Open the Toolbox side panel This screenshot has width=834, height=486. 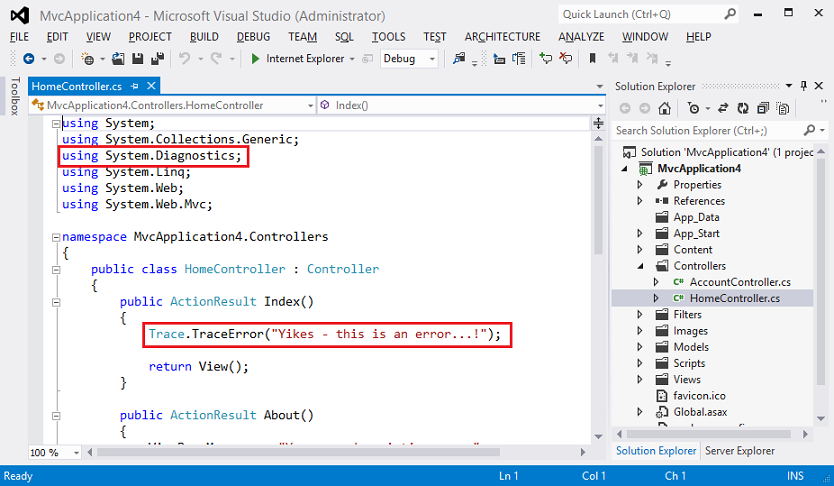tap(15, 96)
